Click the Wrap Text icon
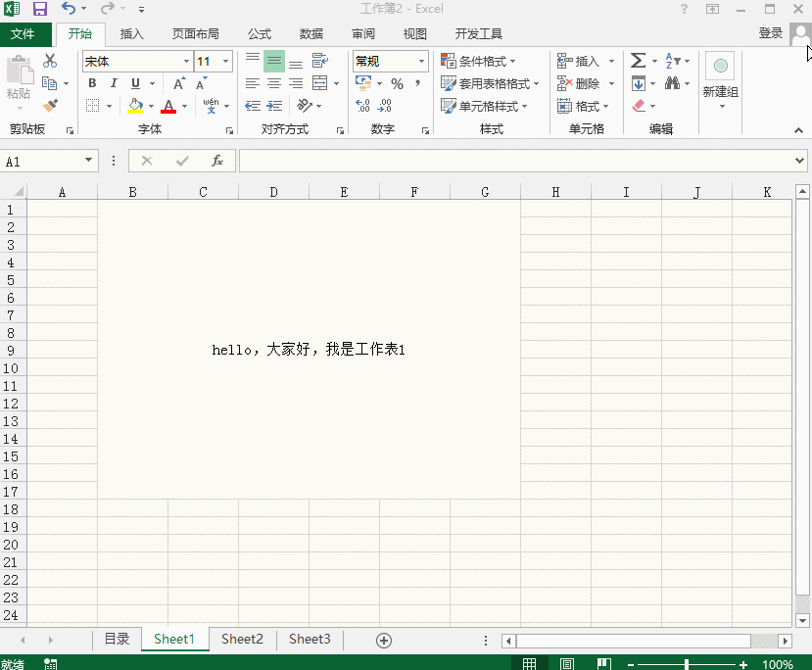 tap(320, 61)
